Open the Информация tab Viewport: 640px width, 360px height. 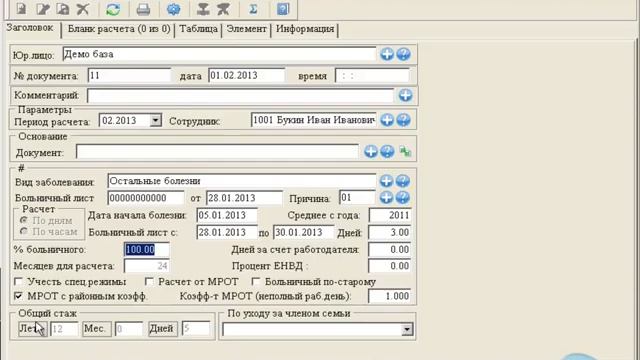(305, 29)
